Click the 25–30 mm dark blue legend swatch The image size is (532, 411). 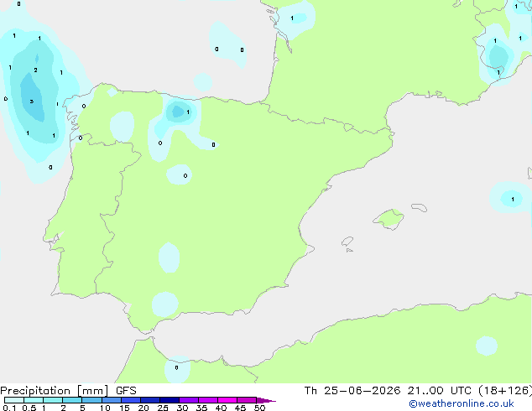point(170,400)
